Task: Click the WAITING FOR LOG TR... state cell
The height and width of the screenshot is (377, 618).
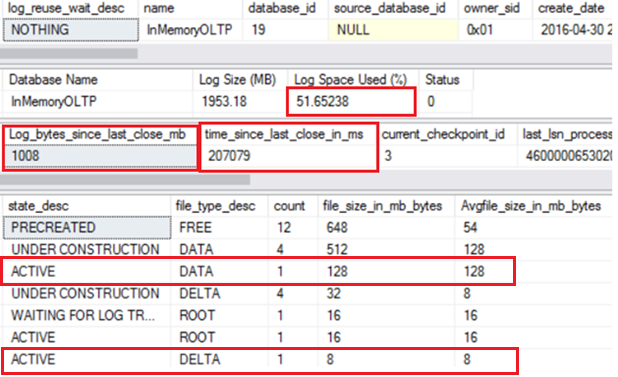Action: (83, 316)
